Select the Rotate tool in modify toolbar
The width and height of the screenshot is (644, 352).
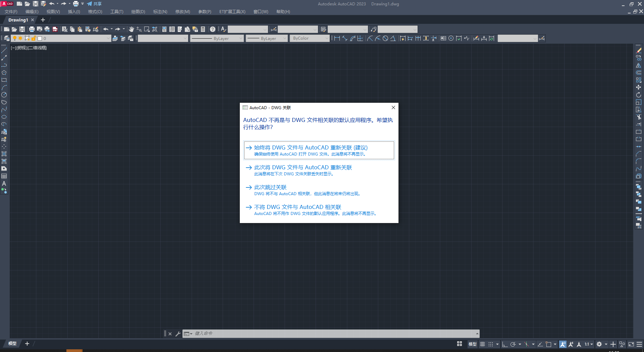639,95
